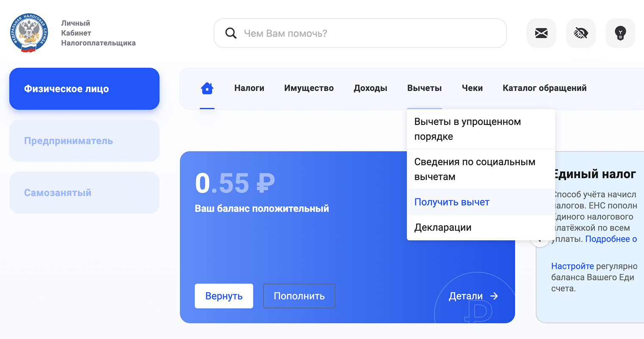Open the 'Имущество' tab

tap(309, 88)
